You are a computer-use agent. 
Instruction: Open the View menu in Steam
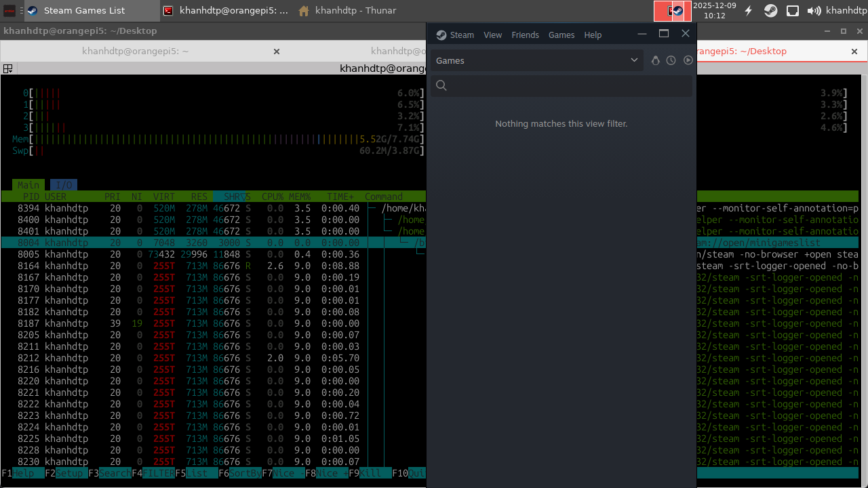click(x=492, y=35)
